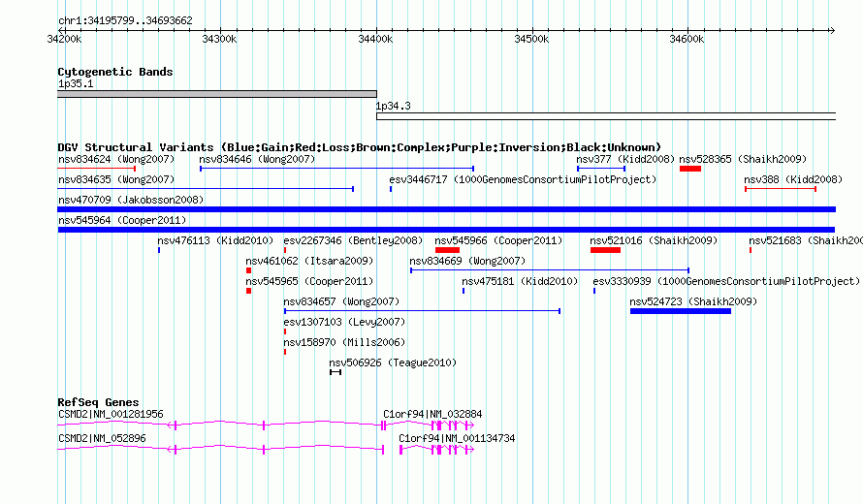The width and height of the screenshot is (863, 504).
Task: Open the nsv834635 (Wong2007) label
Action: click(116, 179)
